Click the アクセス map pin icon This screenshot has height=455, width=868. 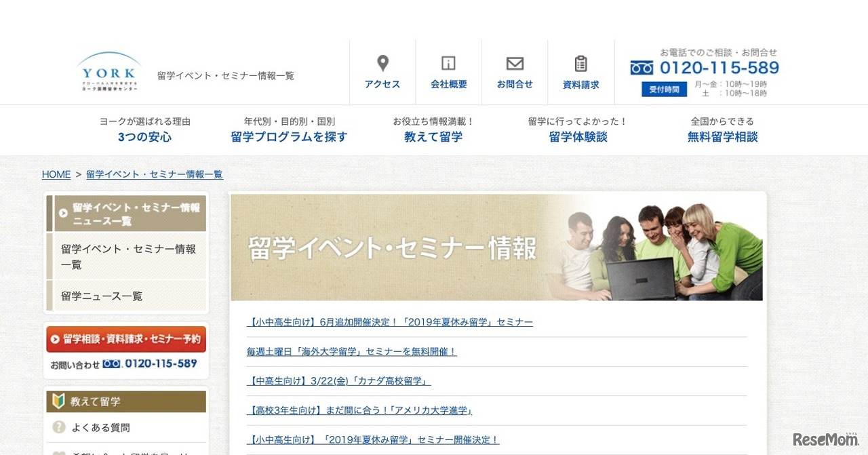pyautogui.click(x=382, y=62)
